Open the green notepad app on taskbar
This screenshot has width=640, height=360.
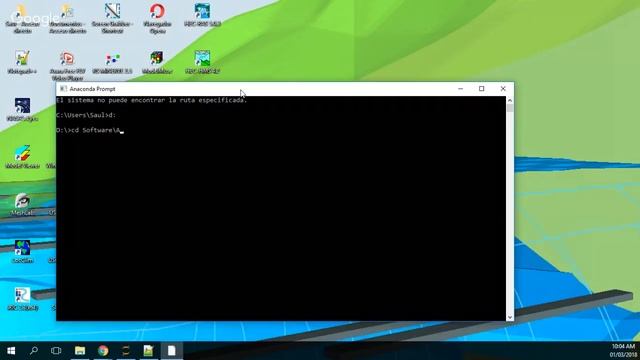[148, 351]
